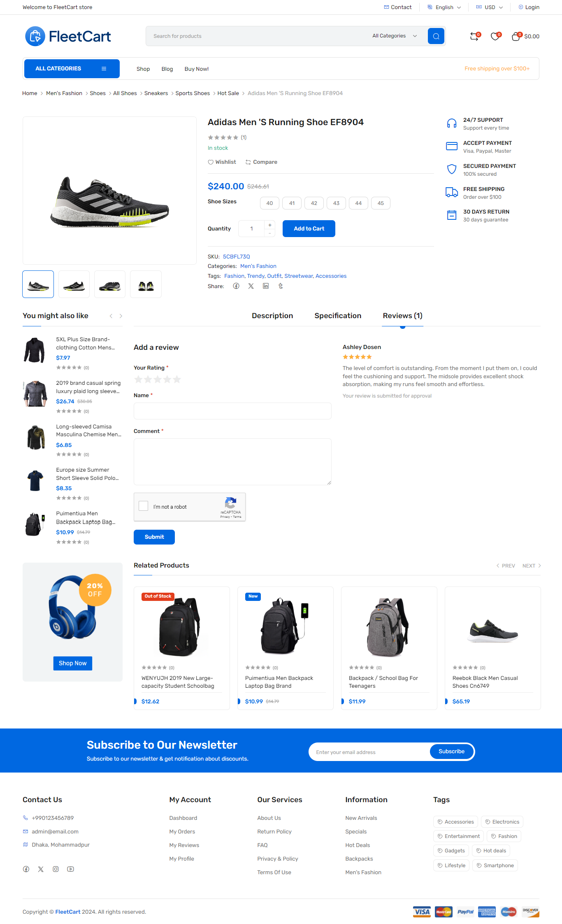The image size is (562, 924).
Task: Open the compare list icon in header
Action: coord(474,37)
